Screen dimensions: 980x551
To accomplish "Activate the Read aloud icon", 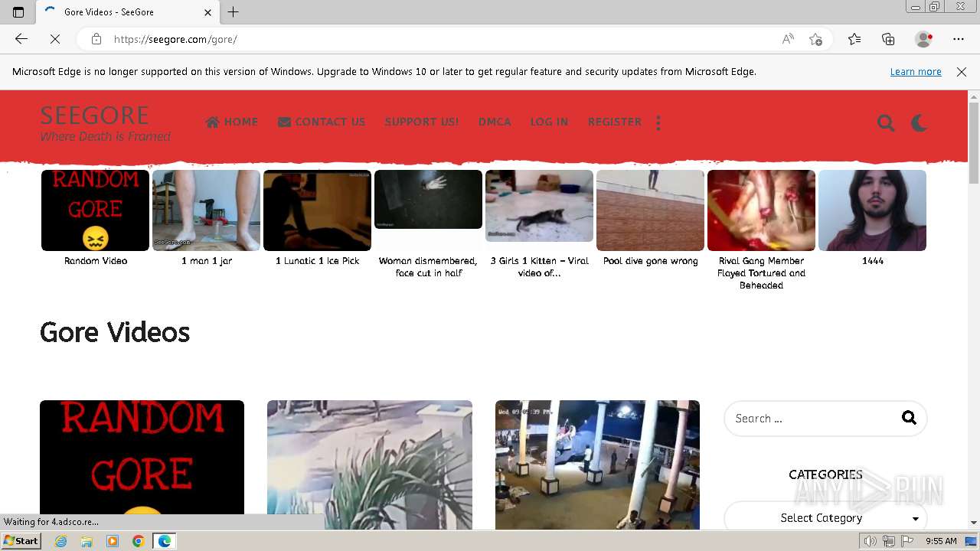I will pyautogui.click(x=788, y=39).
